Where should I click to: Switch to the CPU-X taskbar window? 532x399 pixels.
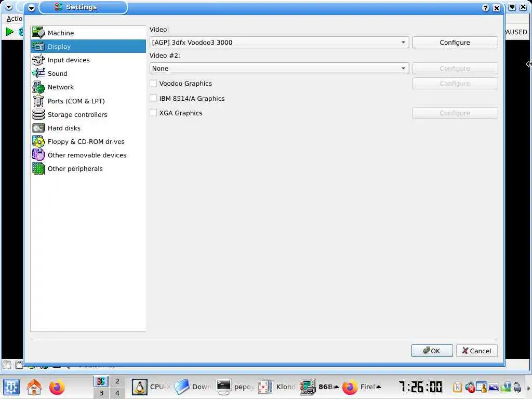[151, 387]
